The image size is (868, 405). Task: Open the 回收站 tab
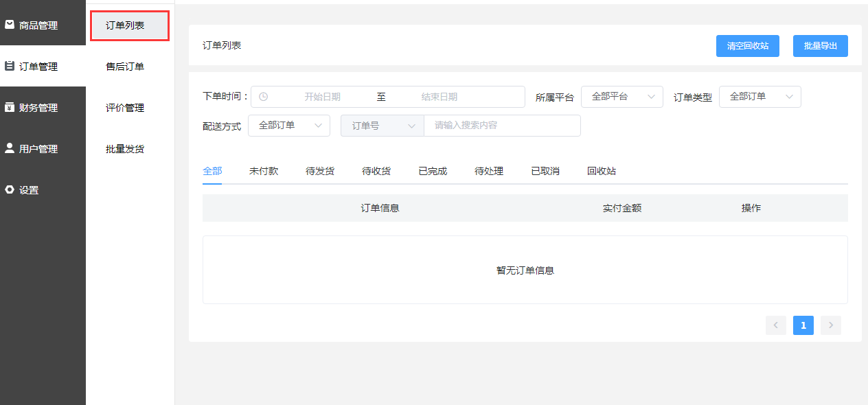pyautogui.click(x=602, y=171)
